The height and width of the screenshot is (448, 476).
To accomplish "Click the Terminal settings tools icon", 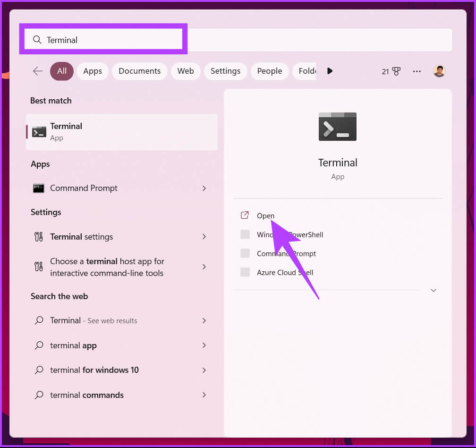I will coord(39,237).
